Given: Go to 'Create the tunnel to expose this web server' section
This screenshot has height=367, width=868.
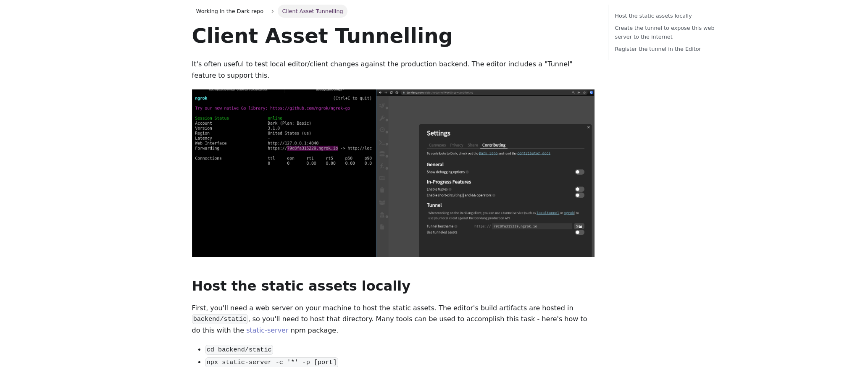Looking at the screenshot, I should click(x=664, y=32).
